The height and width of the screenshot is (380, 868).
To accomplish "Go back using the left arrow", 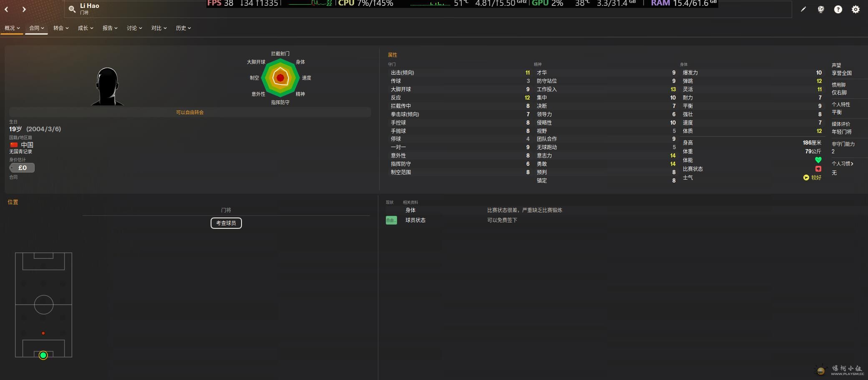I will coord(7,9).
